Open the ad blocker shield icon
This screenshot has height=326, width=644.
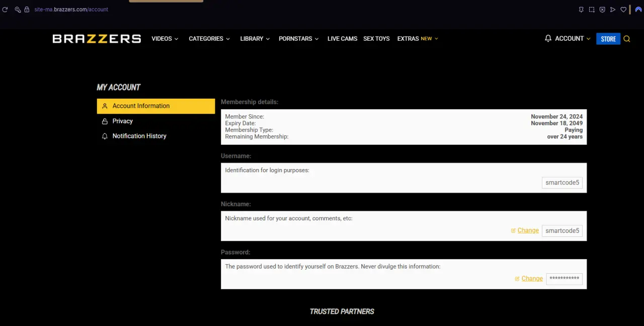pyautogui.click(x=602, y=10)
